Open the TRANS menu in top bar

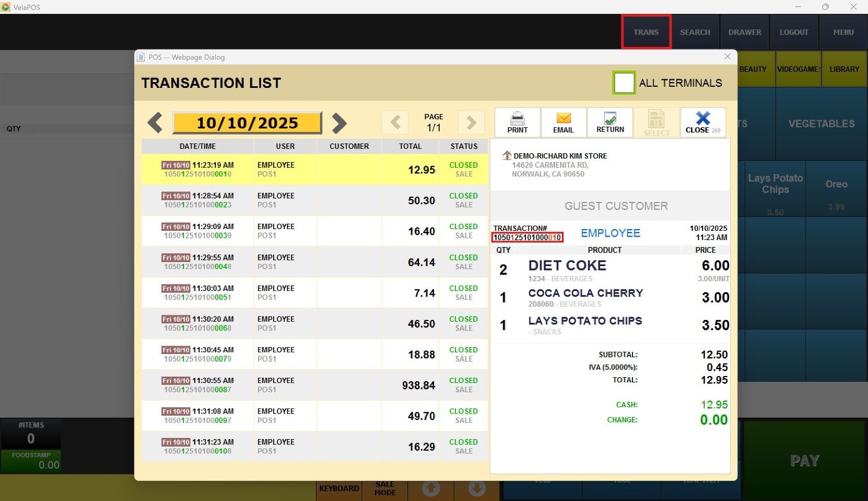click(646, 32)
